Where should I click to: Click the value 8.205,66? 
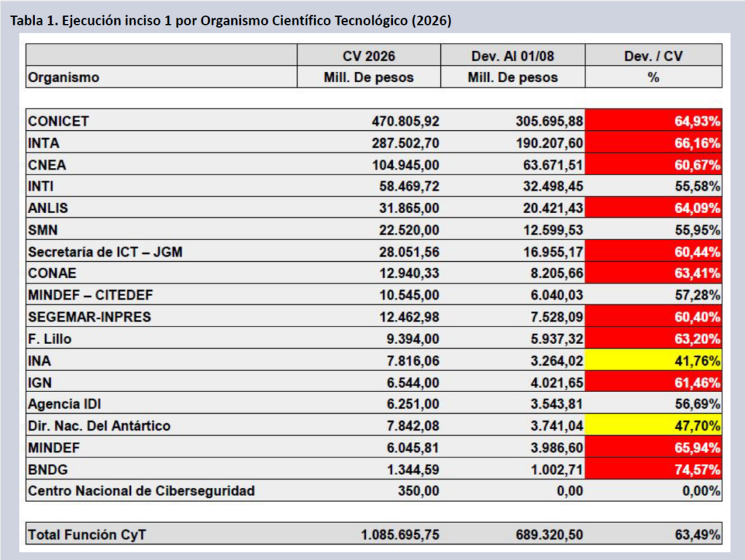[x=557, y=273]
